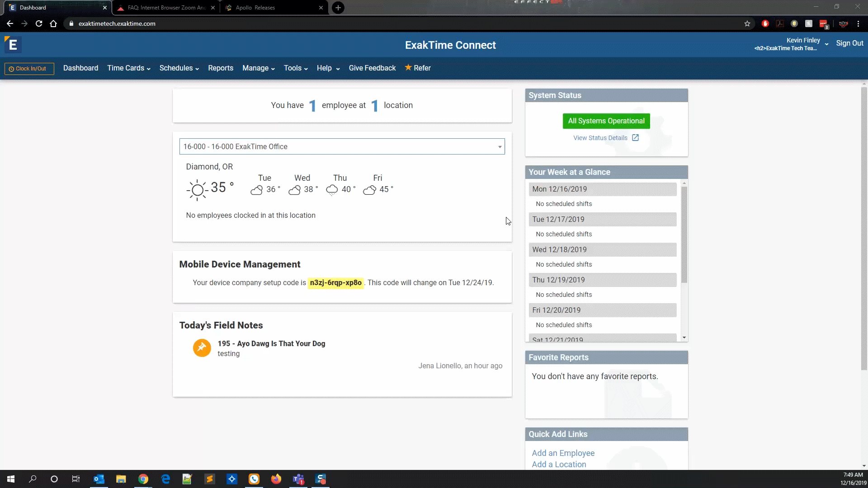Screen dimensions: 868x488
Task: Click Wednesday's cloudy forecast icon
Action: pos(294,190)
